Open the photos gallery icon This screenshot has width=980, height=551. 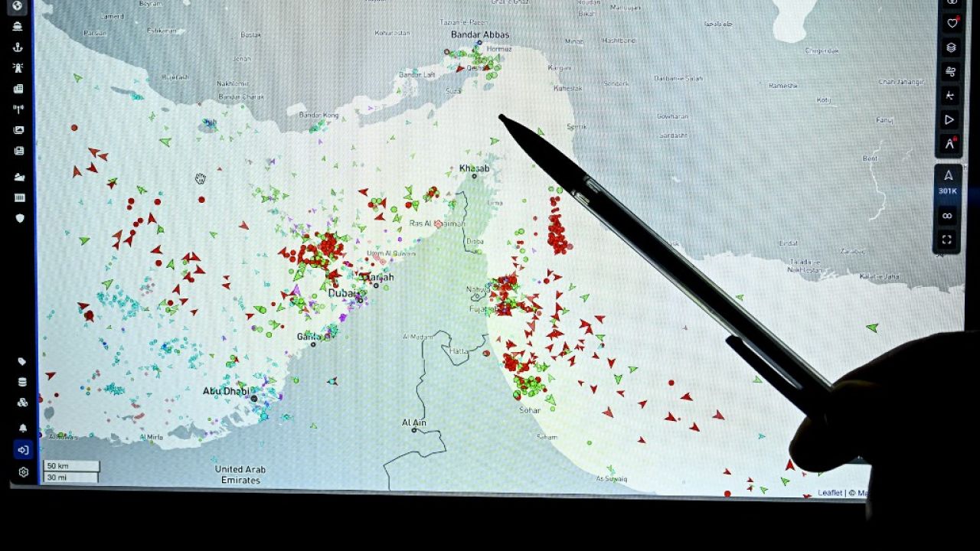click(x=18, y=130)
